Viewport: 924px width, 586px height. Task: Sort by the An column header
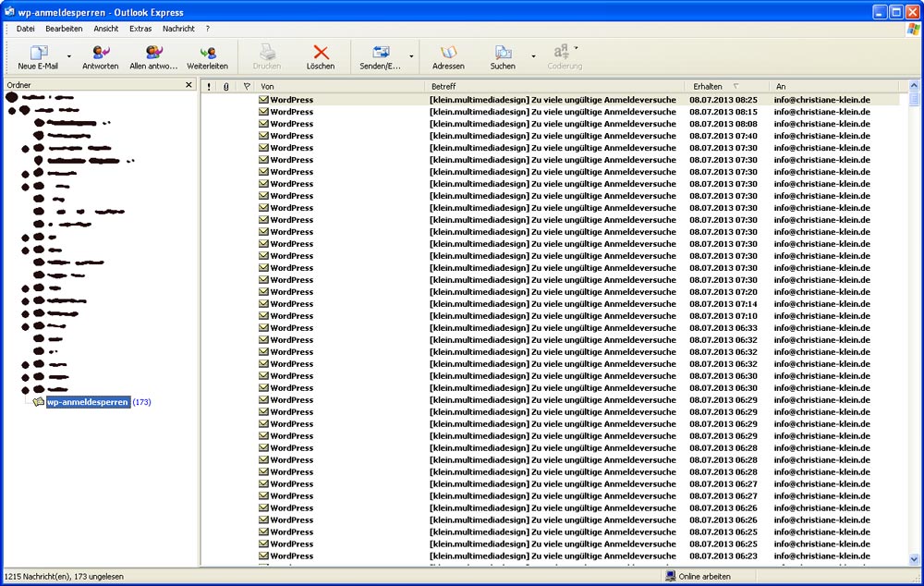(833, 87)
